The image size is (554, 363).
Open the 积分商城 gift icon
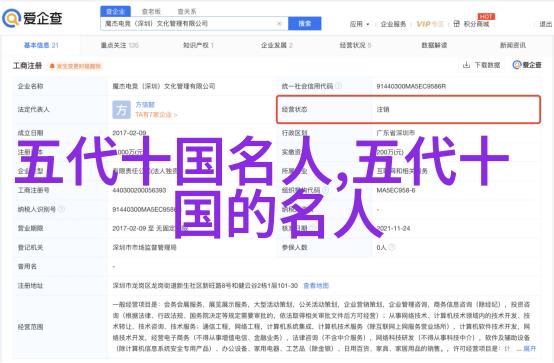click(x=456, y=24)
